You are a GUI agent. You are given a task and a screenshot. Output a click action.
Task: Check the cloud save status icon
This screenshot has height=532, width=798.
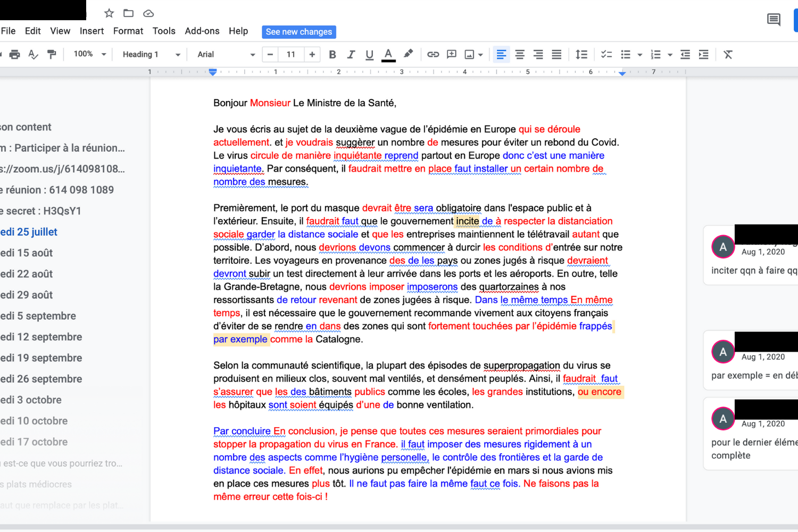pos(148,13)
